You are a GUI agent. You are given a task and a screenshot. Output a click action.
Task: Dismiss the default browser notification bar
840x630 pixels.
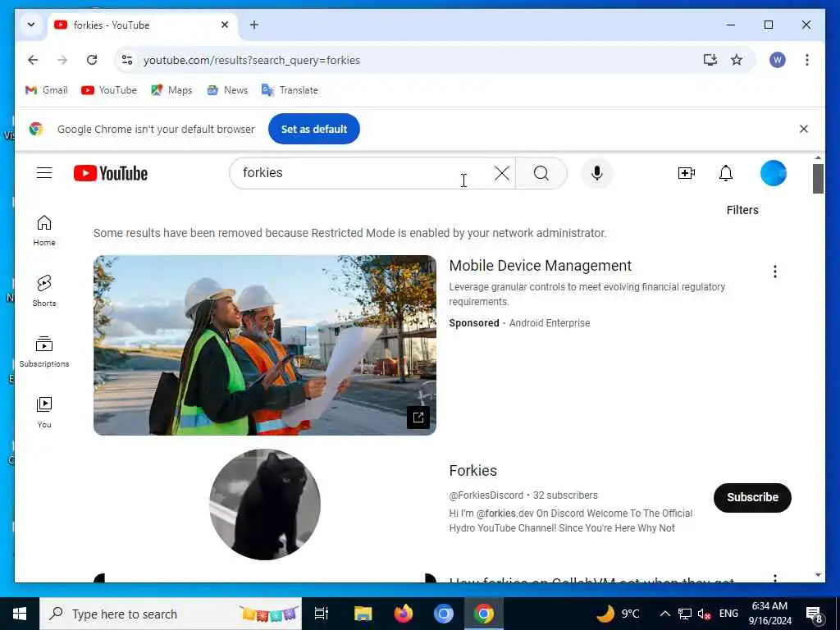coord(804,129)
